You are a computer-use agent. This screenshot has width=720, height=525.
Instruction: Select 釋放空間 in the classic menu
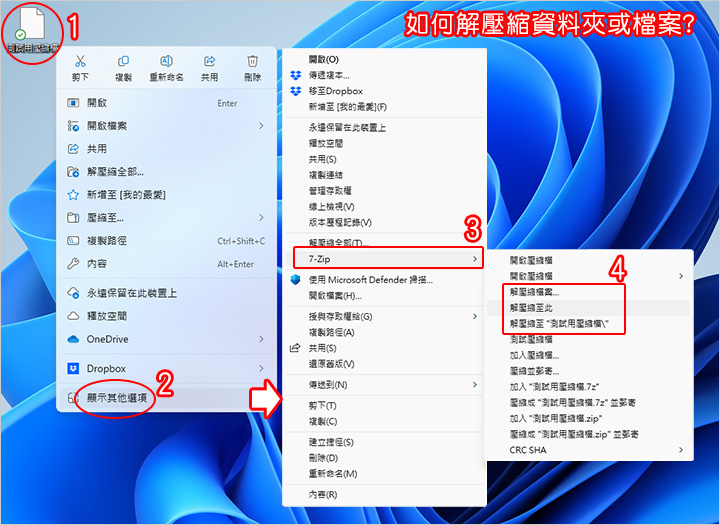click(x=326, y=143)
